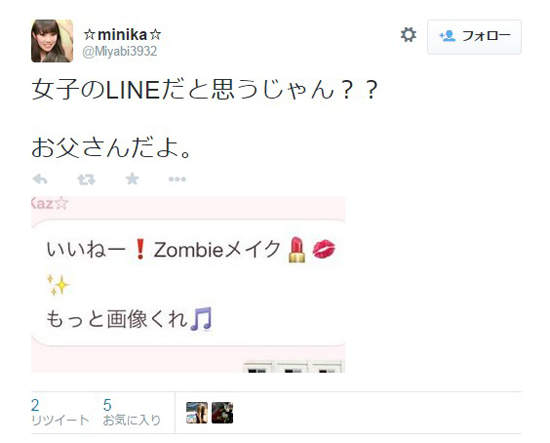View the 2 リツイート count

[60, 412]
